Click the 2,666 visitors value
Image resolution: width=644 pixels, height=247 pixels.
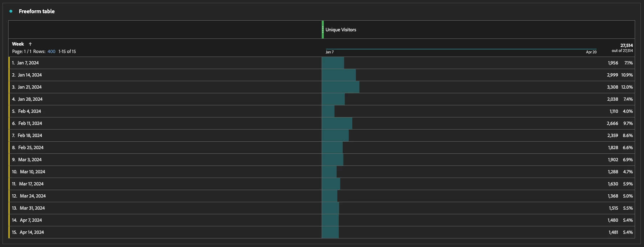pos(612,124)
